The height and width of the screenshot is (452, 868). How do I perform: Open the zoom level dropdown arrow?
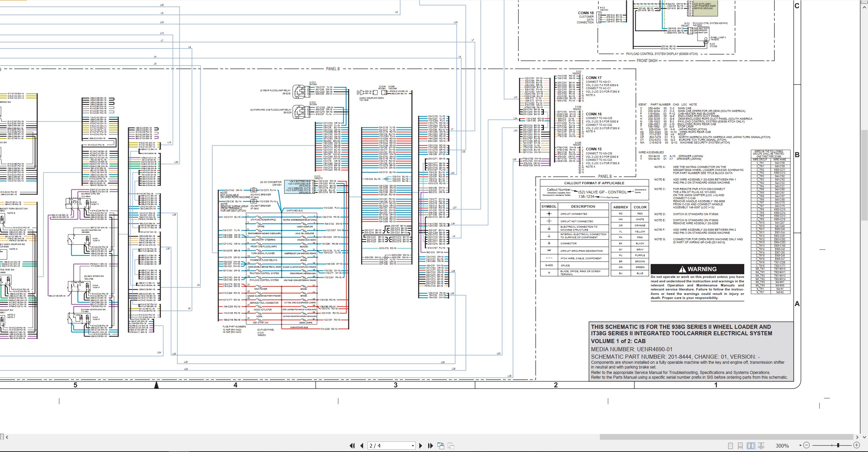click(800, 446)
